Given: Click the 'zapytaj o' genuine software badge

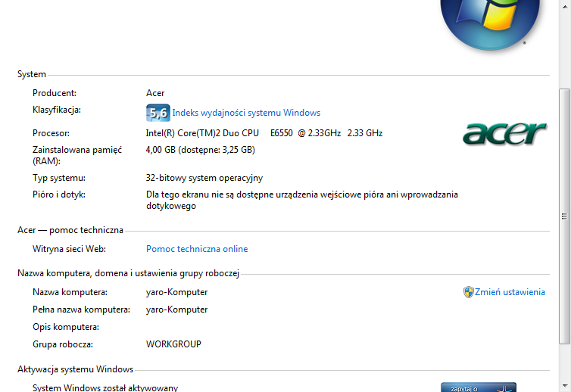Looking at the screenshot, I should tap(478, 387).
